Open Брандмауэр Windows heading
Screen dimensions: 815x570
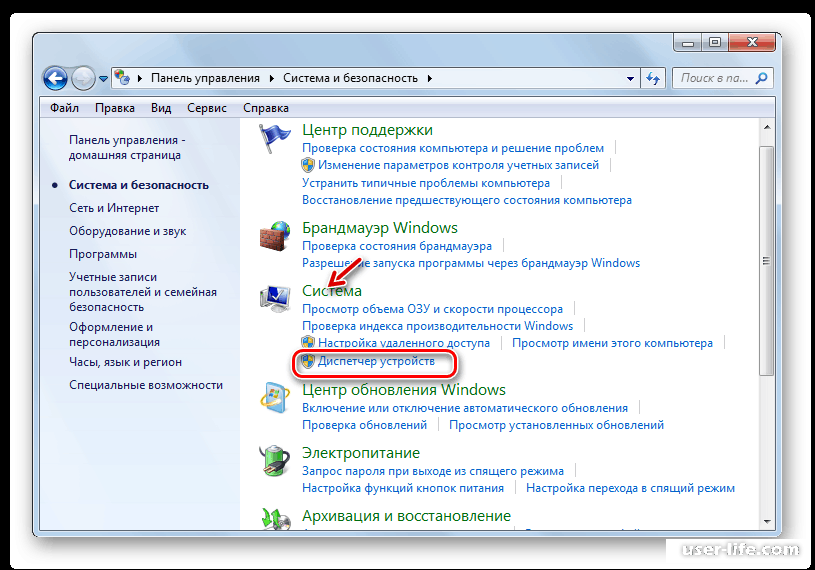coord(380,228)
